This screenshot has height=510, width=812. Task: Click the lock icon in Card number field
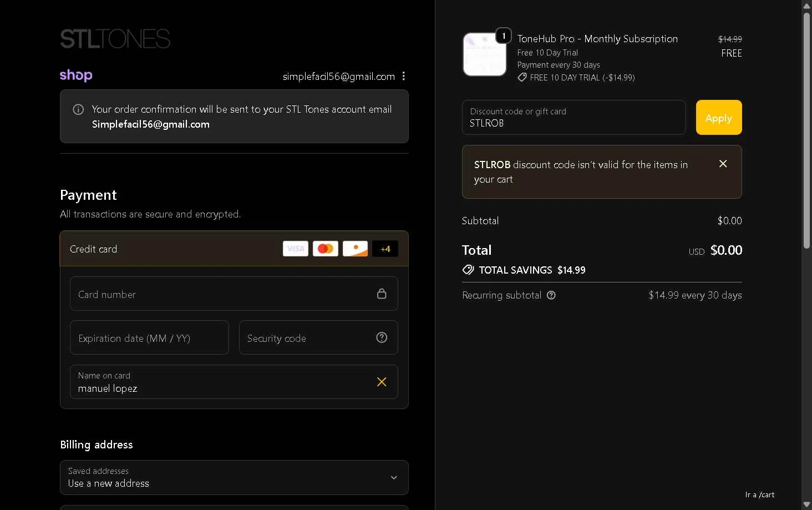382,294
